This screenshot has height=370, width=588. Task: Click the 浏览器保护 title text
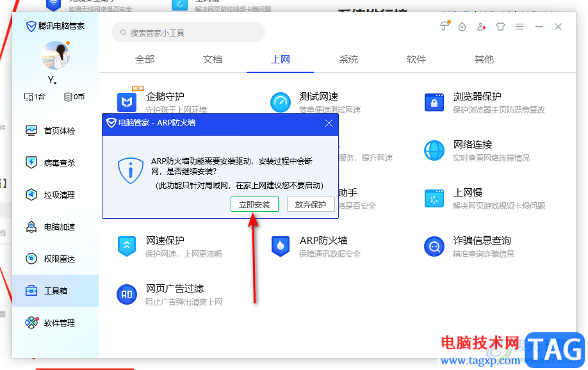click(x=477, y=97)
